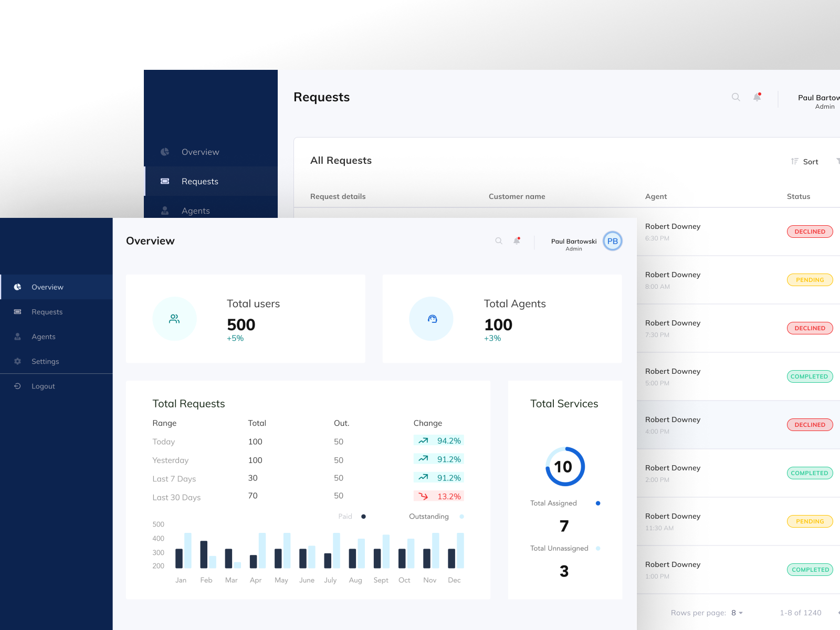840x630 pixels.
Task: Click the Requests card icon in the sidebar
Action: pos(17,311)
